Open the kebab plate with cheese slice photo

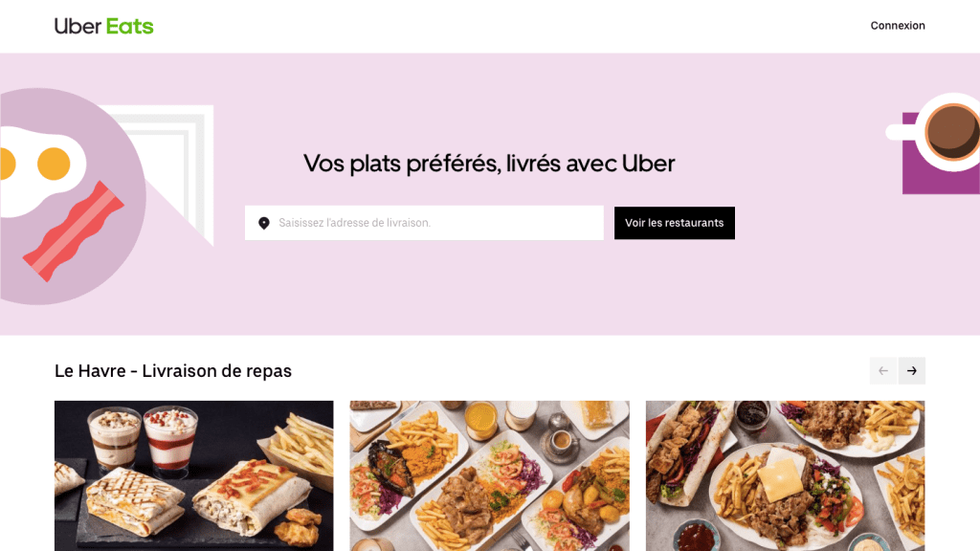pyautogui.click(x=785, y=476)
